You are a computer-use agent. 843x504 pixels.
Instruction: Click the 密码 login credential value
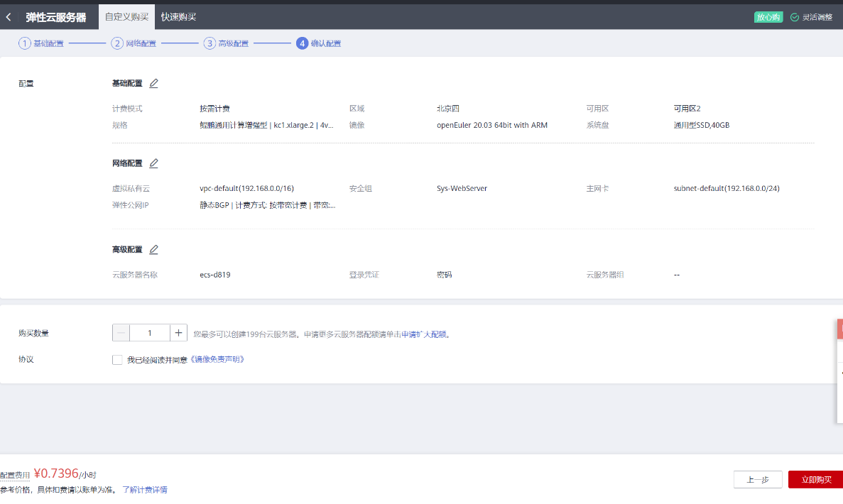[444, 275]
